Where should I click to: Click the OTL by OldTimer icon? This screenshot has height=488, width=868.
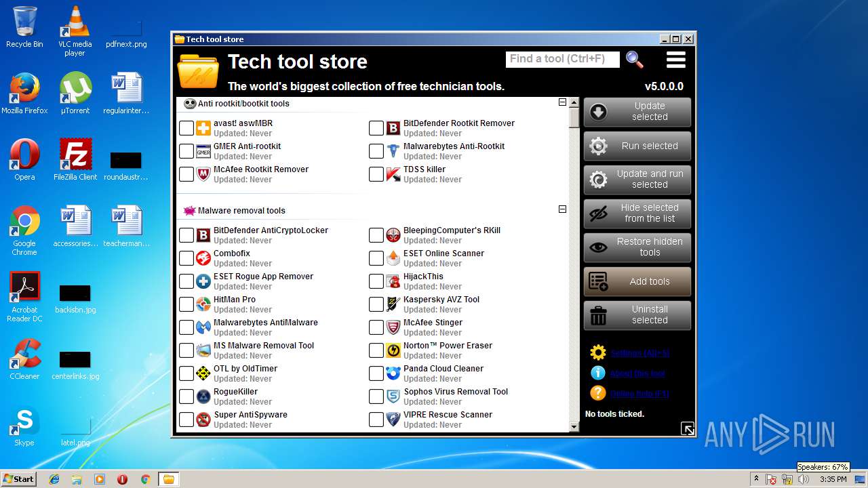(203, 373)
